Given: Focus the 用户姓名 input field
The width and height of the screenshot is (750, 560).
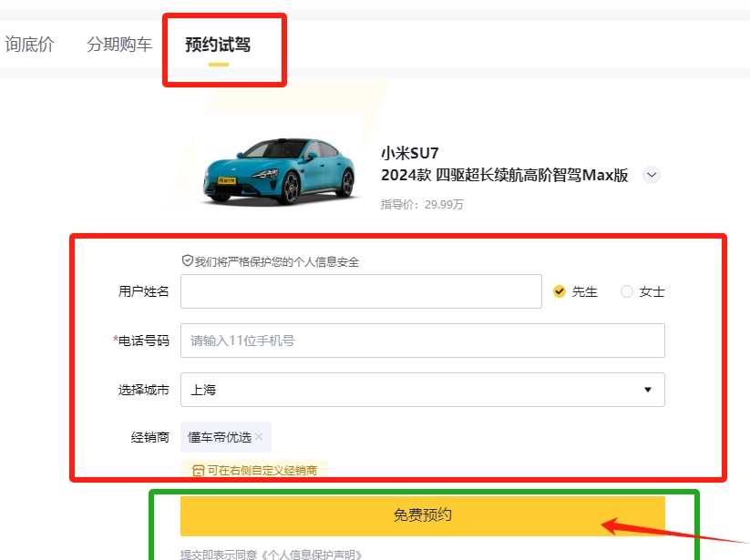Looking at the screenshot, I should [361, 291].
